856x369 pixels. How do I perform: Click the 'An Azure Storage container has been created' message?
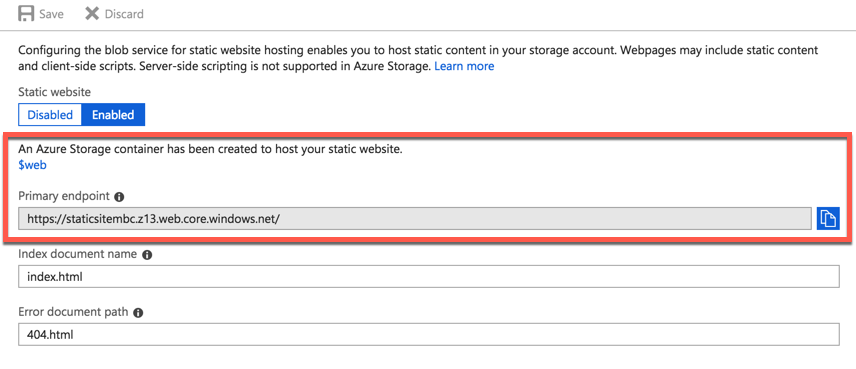[x=210, y=150]
